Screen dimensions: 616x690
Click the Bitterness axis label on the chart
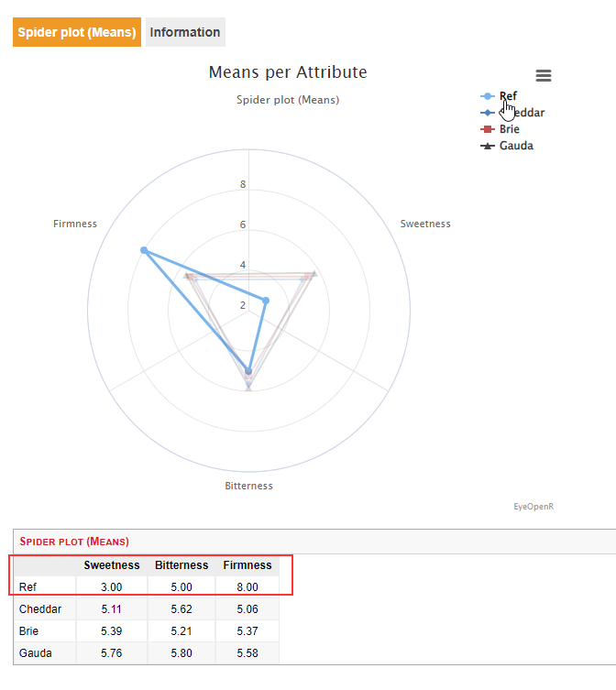248,486
